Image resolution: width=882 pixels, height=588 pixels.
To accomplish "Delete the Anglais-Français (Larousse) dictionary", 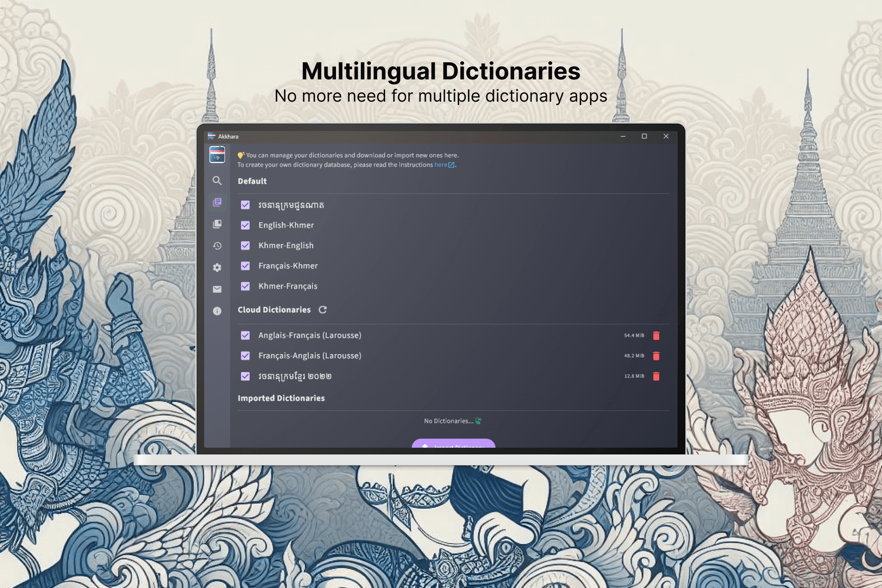I will [656, 336].
